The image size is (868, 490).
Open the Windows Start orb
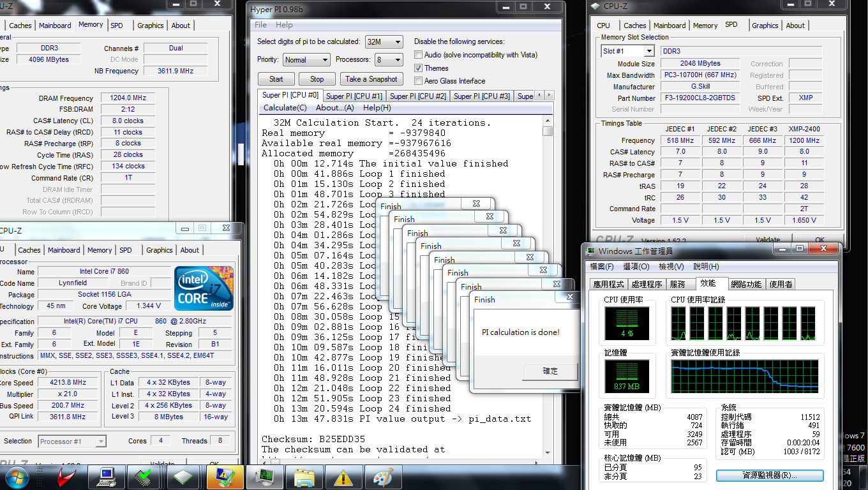tap(17, 477)
